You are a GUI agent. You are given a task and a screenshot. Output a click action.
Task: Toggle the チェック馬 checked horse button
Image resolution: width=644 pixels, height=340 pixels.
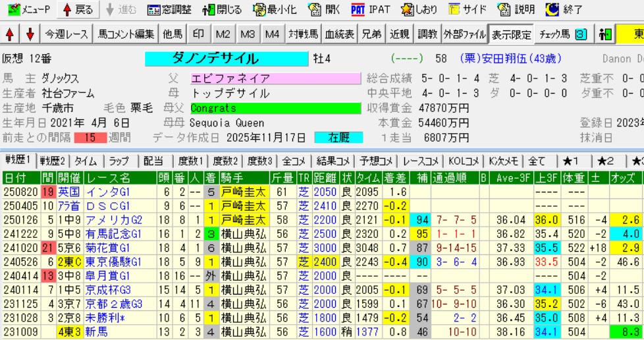point(562,35)
